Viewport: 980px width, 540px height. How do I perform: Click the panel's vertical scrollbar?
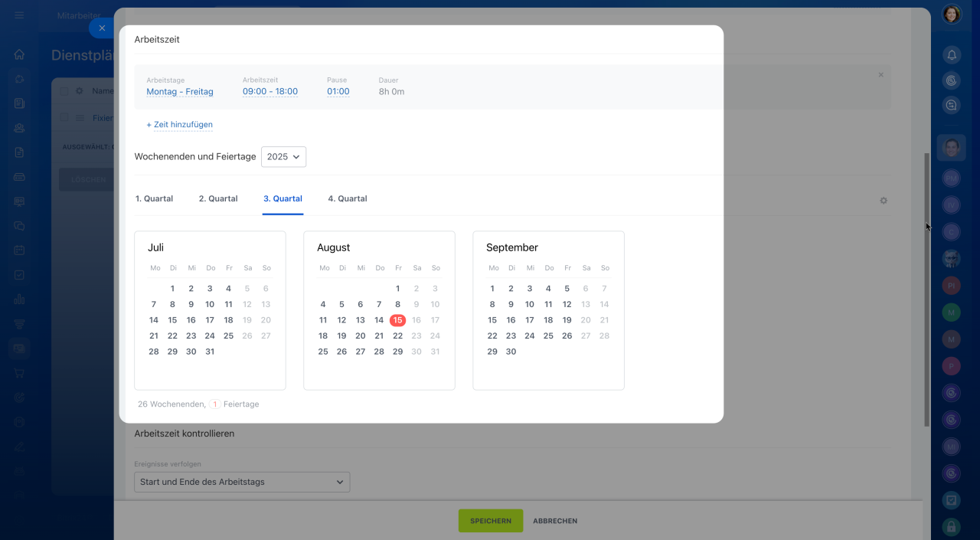click(x=926, y=290)
